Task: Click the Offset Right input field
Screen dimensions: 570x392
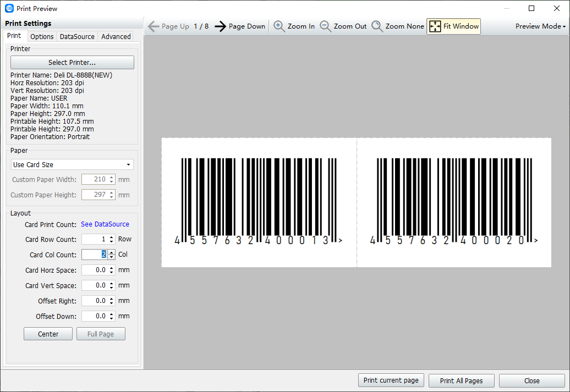Action: [x=95, y=301]
